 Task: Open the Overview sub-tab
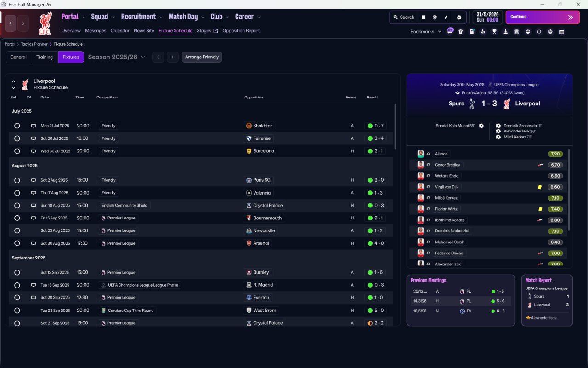tap(71, 31)
